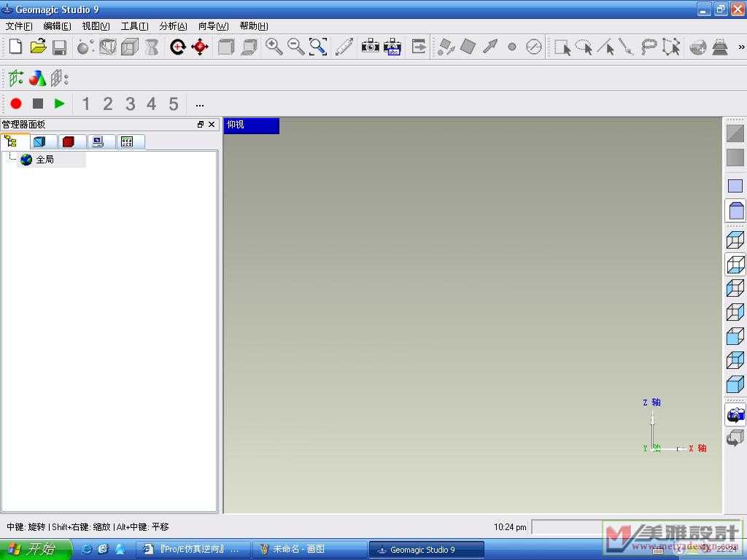Click the export arrow icon
This screenshot has width=747, height=560.
tap(419, 47)
